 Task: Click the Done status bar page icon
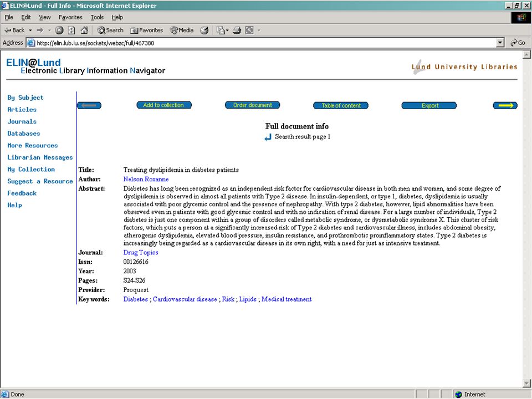click(5, 394)
